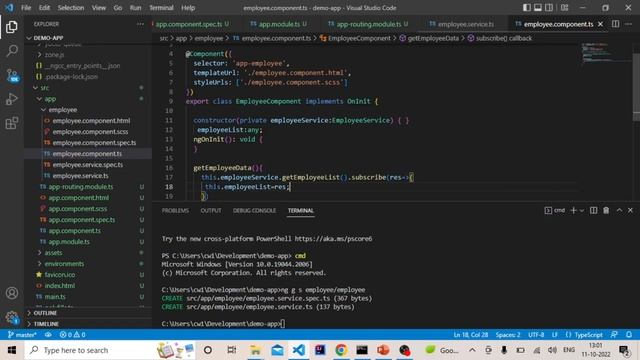Open the File menu
Screen dimensions: 640x360
coord(26,8)
